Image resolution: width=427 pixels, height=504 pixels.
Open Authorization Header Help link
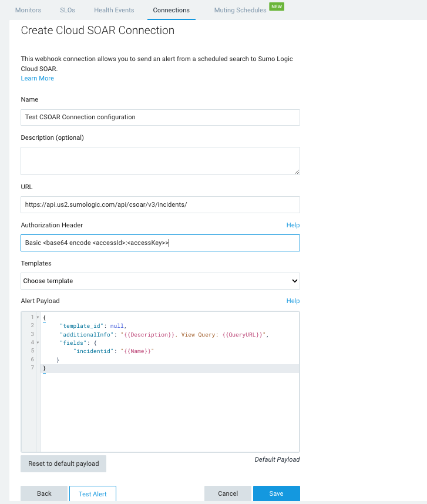click(292, 225)
